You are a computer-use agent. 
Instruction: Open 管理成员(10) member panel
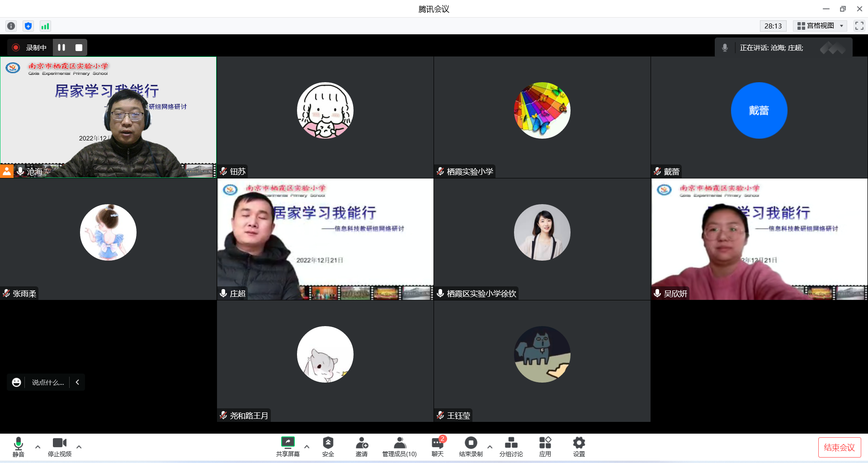click(400, 447)
